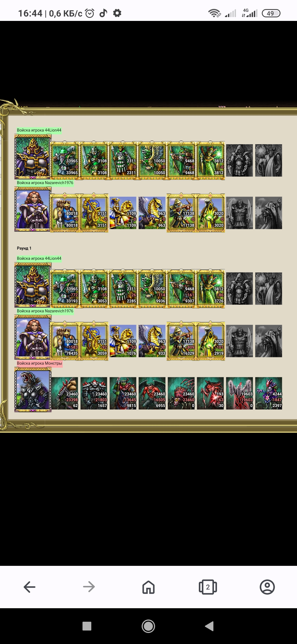The height and width of the screenshot is (644, 297).
Task: Tap Android home circle button
Action: click(148, 626)
